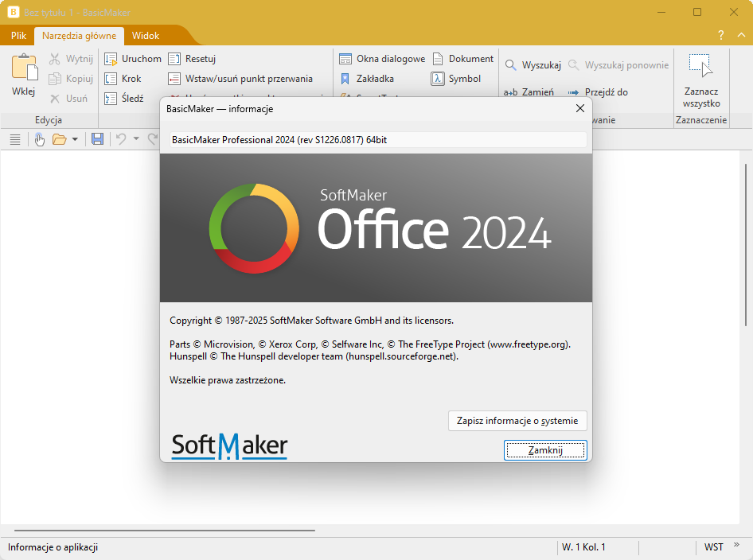Click Usuń delete command

click(x=69, y=99)
